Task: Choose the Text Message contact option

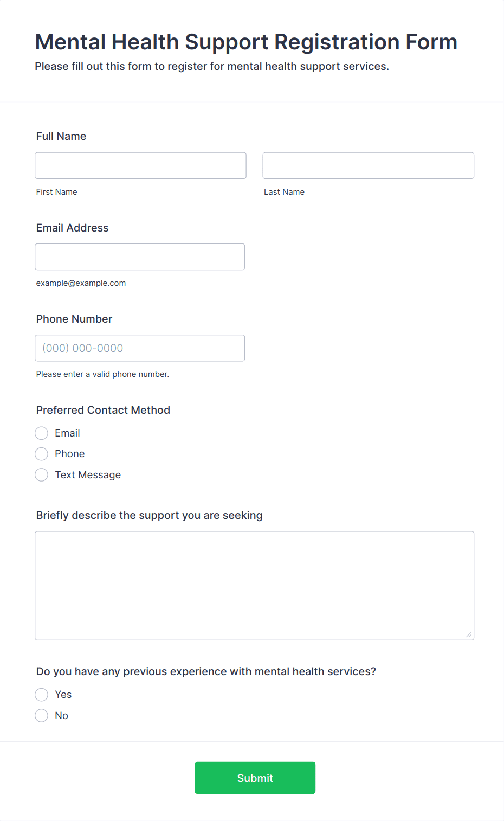Action: 42,475
